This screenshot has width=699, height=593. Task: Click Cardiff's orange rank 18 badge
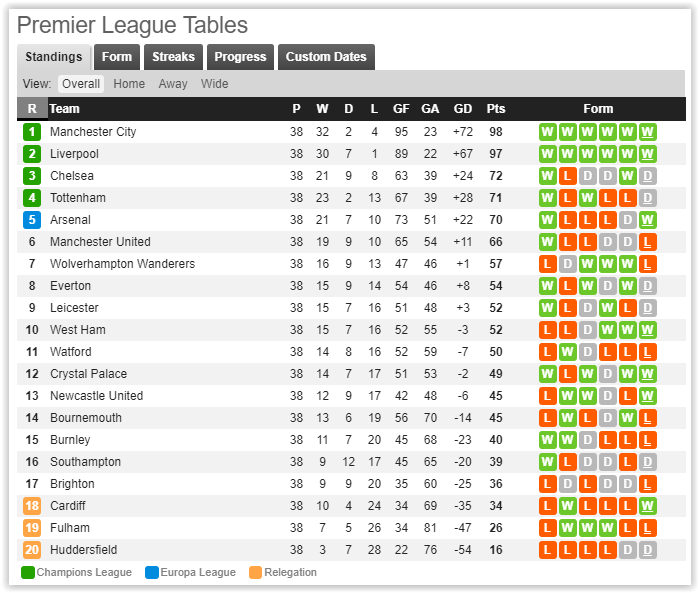coord(32,506)
